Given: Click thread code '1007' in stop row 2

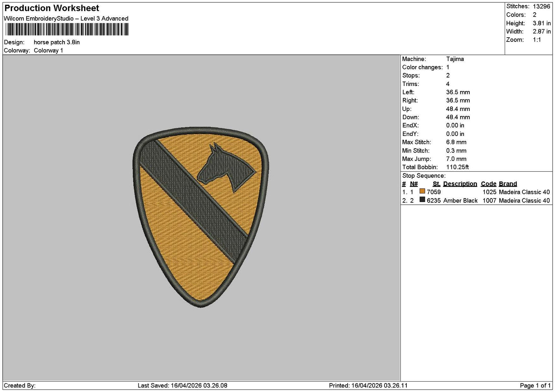Looking at the screenshot, I should point(489,200).
